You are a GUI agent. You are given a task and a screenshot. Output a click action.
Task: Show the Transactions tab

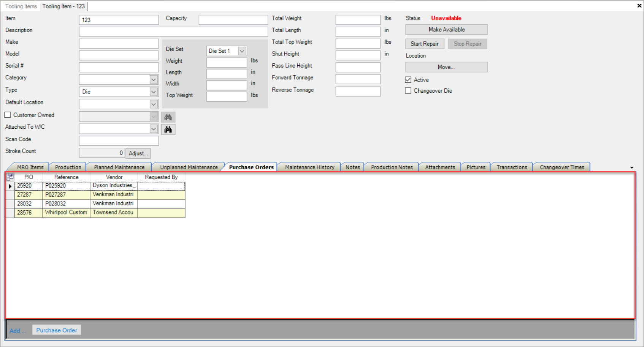click(512, 167)
